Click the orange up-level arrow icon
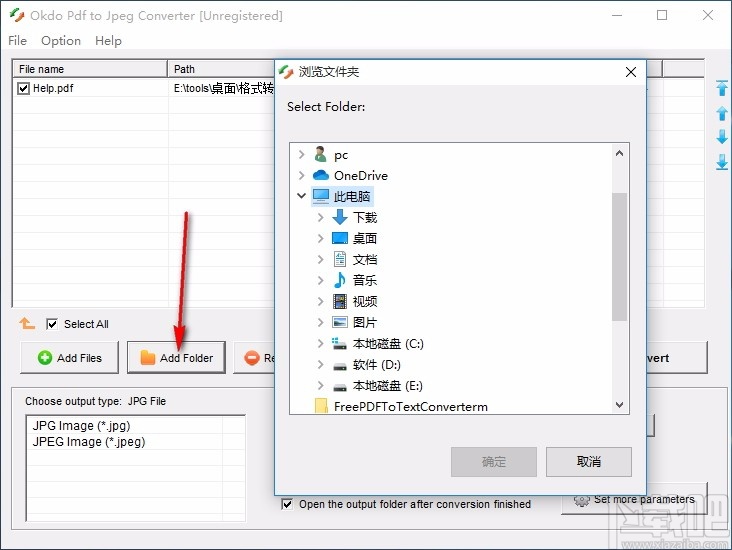This screenshot has height=550, width=732. tap(27, 323)
